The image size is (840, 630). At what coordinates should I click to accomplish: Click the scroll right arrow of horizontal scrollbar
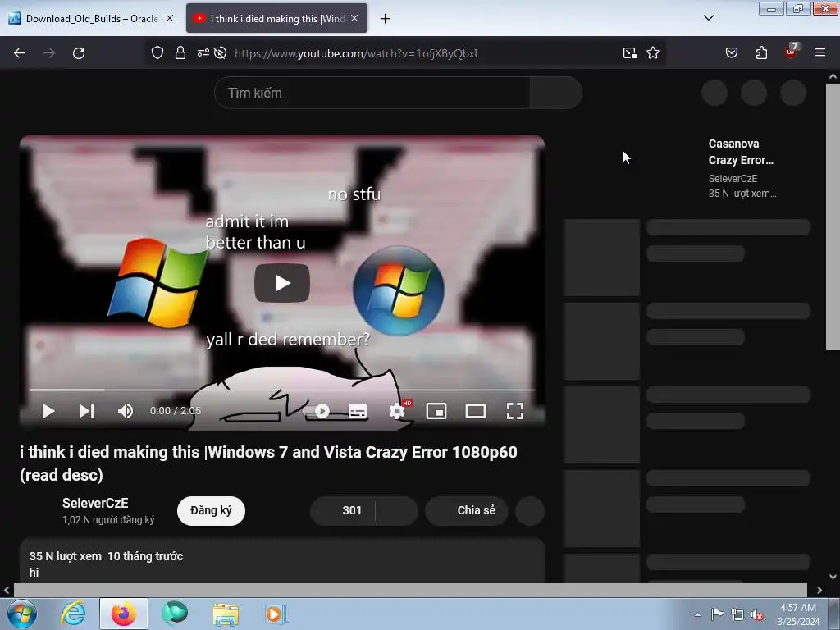click(x=819, y=590)
